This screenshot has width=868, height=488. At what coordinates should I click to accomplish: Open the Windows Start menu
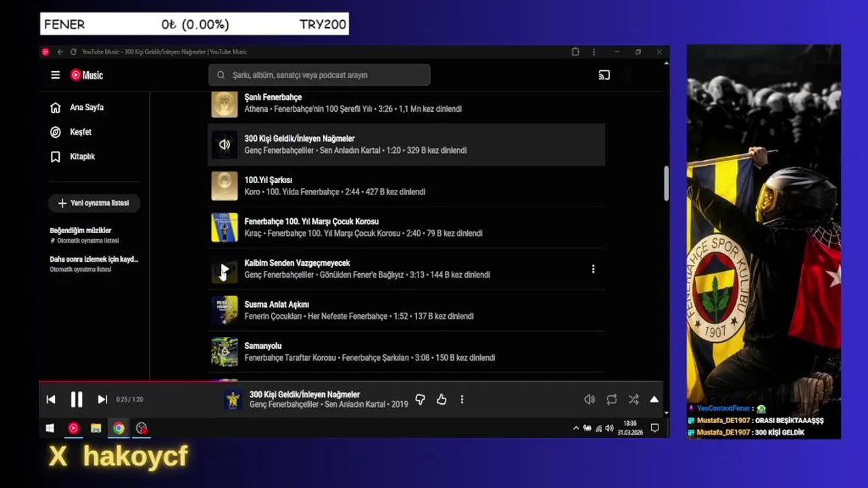[50, 428]
